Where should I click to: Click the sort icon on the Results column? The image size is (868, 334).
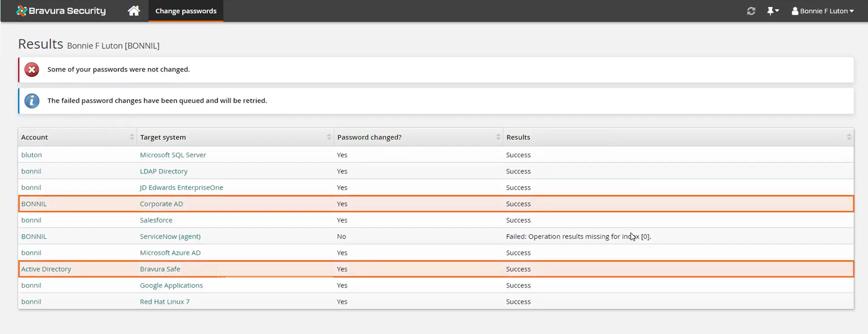[x=849, y=137]
